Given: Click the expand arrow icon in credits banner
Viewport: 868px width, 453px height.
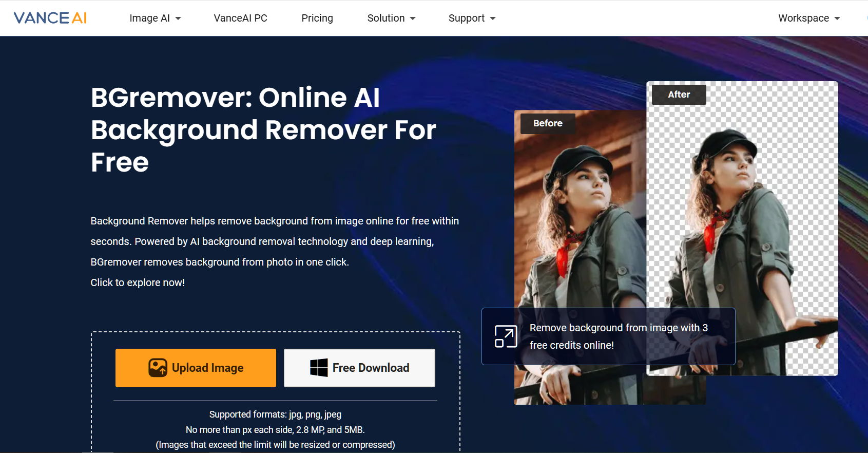Looking at the screenshot, I should 506,336.
